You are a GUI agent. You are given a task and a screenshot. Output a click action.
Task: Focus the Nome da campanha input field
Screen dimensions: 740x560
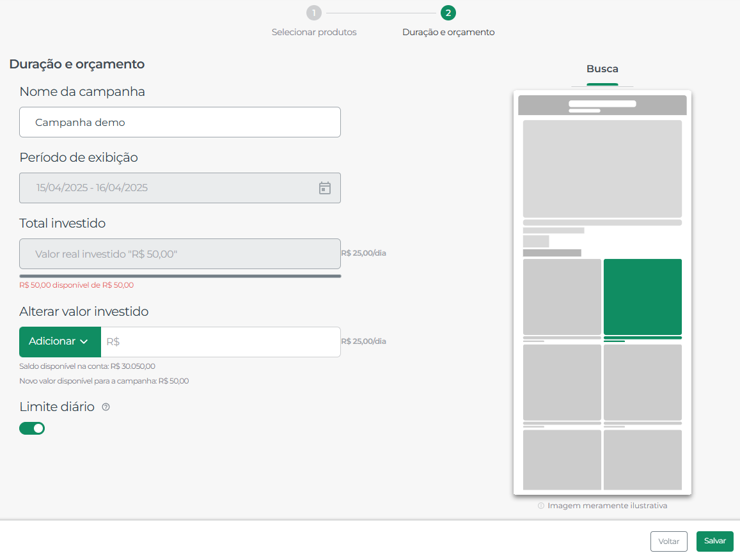180,122
